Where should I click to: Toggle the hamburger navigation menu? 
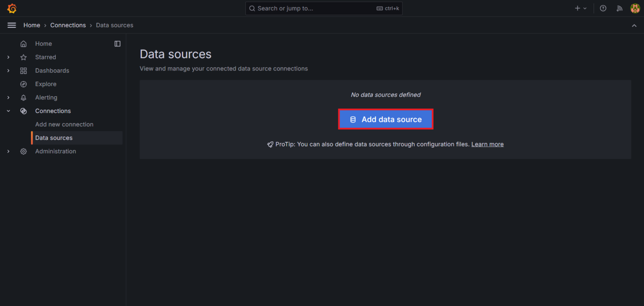pyautogui.click(x=12, y=25)
